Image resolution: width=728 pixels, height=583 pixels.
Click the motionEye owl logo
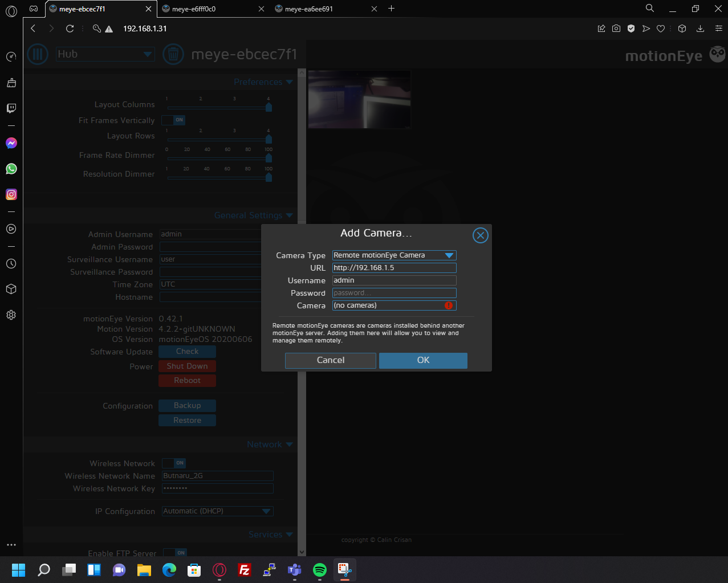coord(717,54)
